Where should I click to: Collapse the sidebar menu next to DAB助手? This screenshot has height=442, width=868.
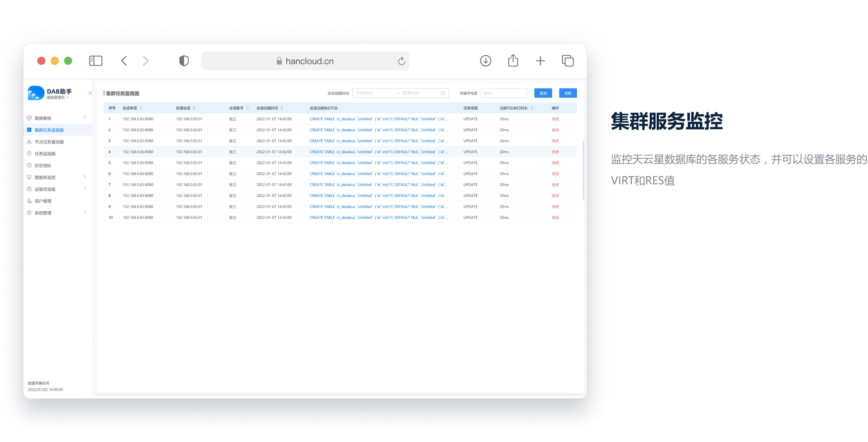(x=89, y=93)
